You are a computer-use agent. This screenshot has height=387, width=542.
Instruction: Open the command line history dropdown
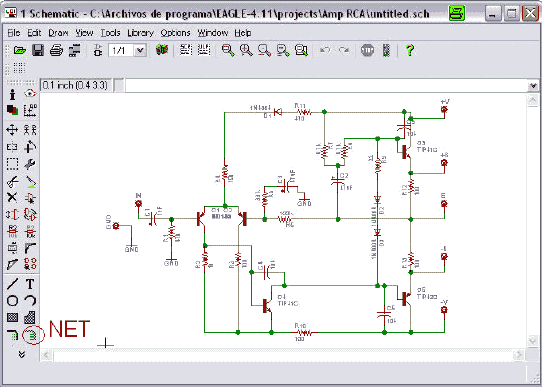(533, 85)
